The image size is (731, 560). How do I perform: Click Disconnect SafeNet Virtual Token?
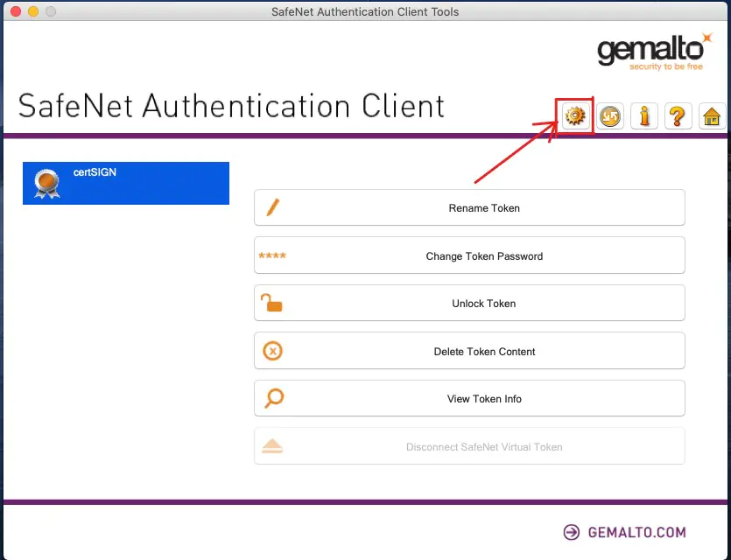(469, 447)
